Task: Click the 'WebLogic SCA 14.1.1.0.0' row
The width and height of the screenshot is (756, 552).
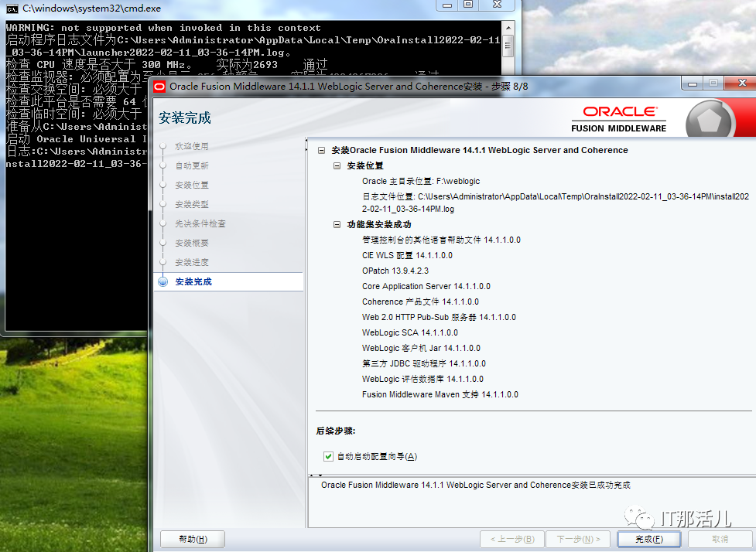Action: (410, 332)
